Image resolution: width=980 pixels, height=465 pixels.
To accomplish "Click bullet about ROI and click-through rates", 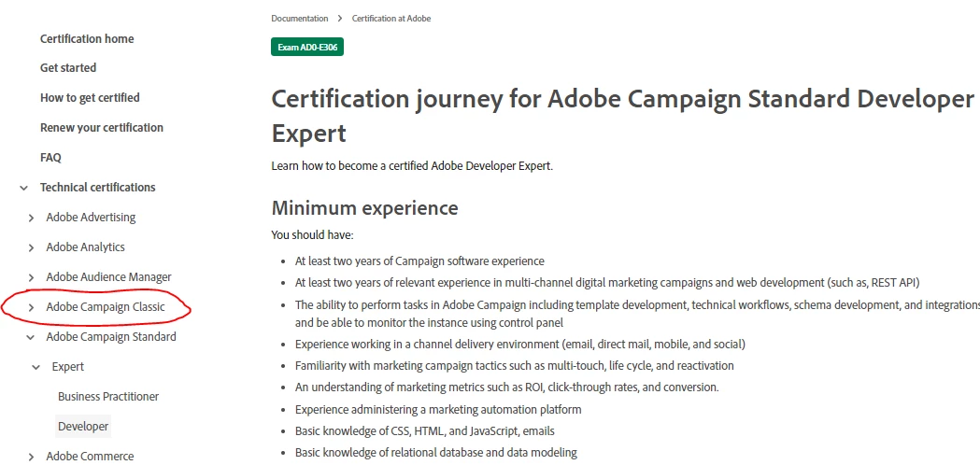I will coord(507,387).
